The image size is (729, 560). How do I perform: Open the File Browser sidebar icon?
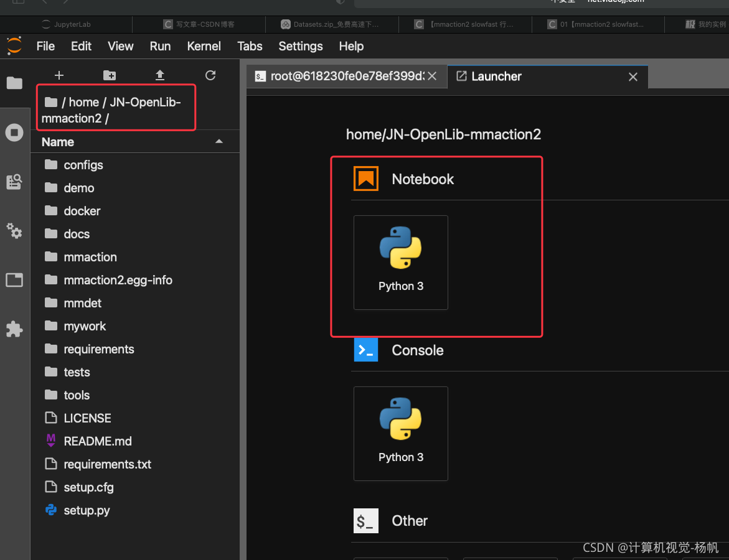14,83
